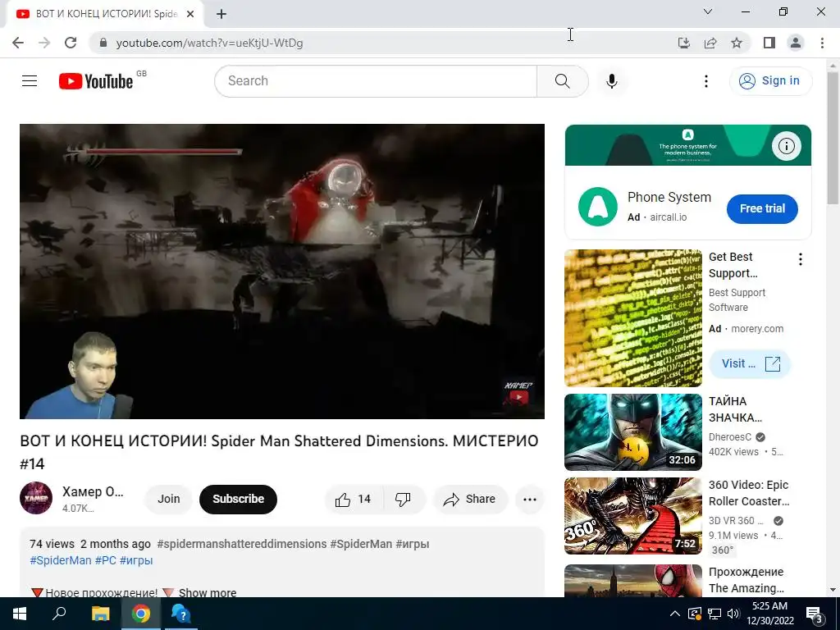Open the Chrome profile avatar
This screenshot has width=840, height=630.
(796, 43)
